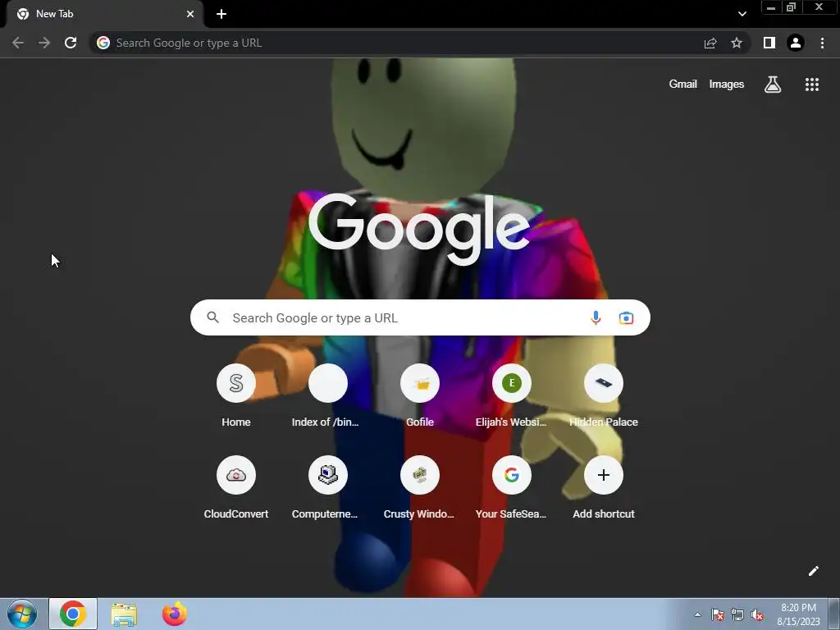Open a new tab with plus button
This screenshot has width=840, height=630.
point(221,14)
